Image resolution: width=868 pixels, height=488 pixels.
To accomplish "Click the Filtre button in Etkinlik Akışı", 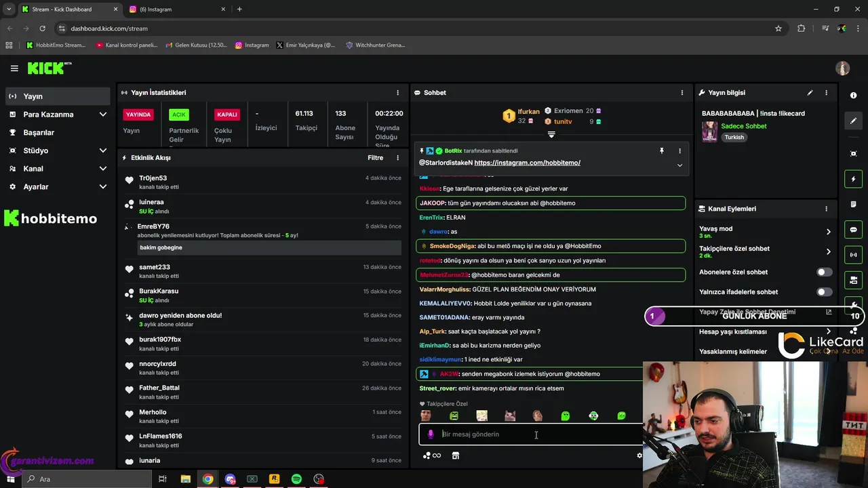I will coord(375,158).
